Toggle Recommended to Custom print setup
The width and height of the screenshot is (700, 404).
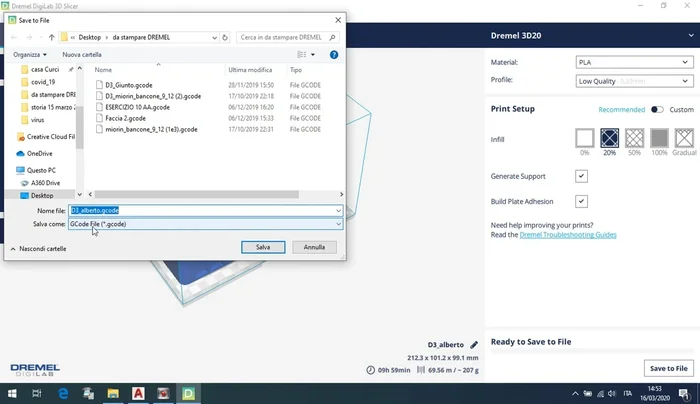click(x=657, y=109)
